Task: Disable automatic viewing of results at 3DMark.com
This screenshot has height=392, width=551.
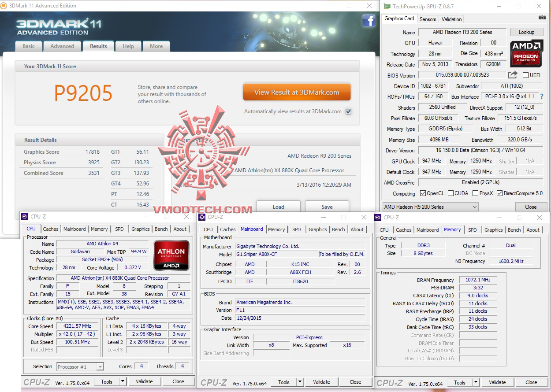Action: [x=348, y=111]
